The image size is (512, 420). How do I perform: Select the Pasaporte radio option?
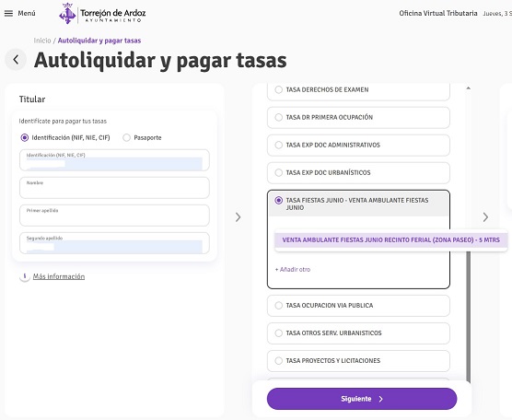point(126,137)
